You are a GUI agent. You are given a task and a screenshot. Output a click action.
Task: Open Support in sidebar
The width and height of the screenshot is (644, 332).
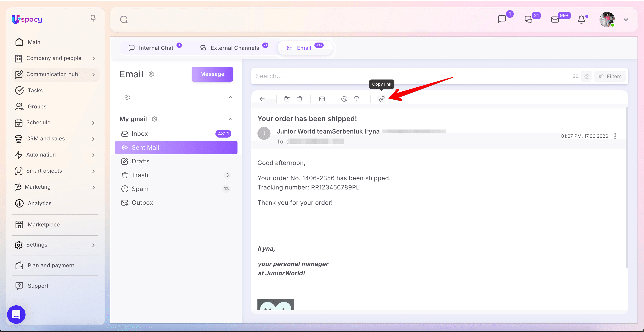tap(55, 286)
